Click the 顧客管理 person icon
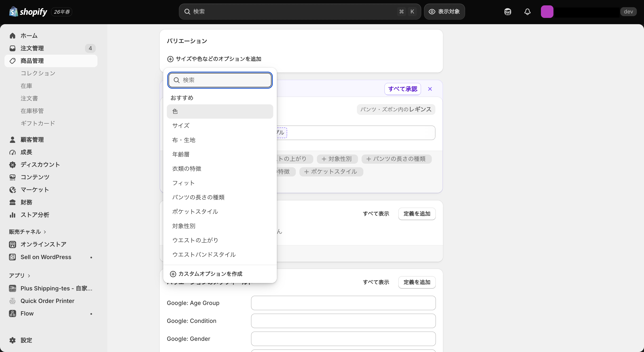644x352 pixels. 13,140
